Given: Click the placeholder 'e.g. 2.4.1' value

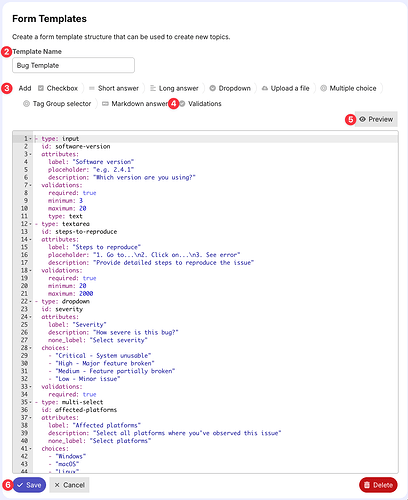Looking at the screenshot, I should pos(114,170).
